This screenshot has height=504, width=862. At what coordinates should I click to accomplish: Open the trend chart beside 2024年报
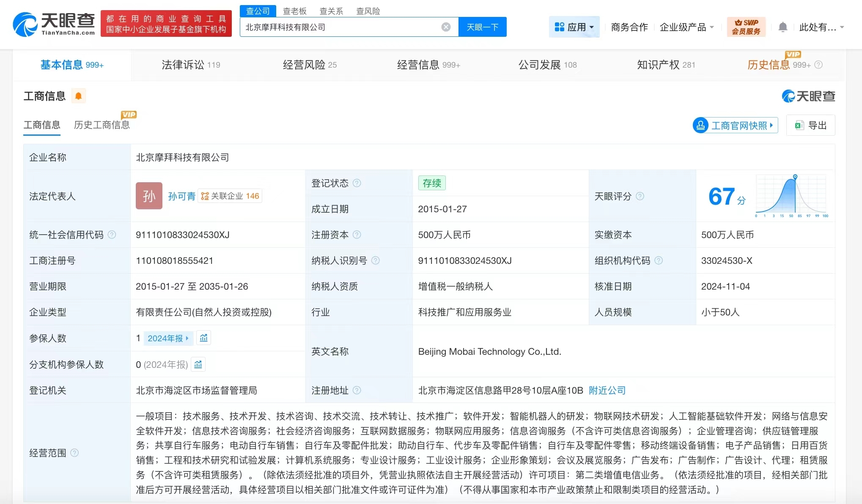pos(203,338)
